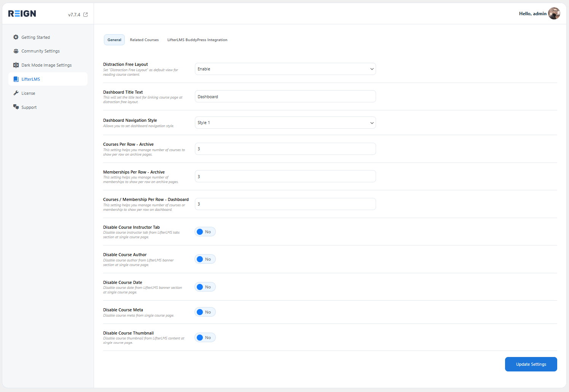Toggle Disable Course Date slider control
The image size is (569, 392).
click(205, 287)
